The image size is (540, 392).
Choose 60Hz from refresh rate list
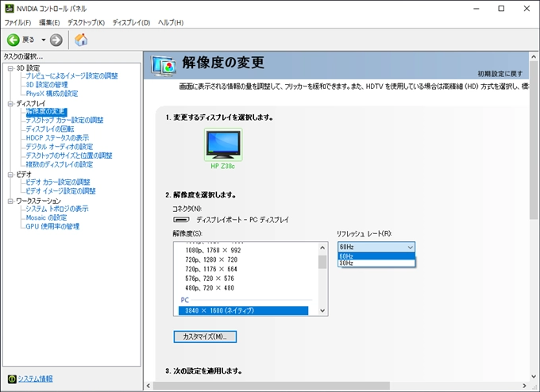376,256
